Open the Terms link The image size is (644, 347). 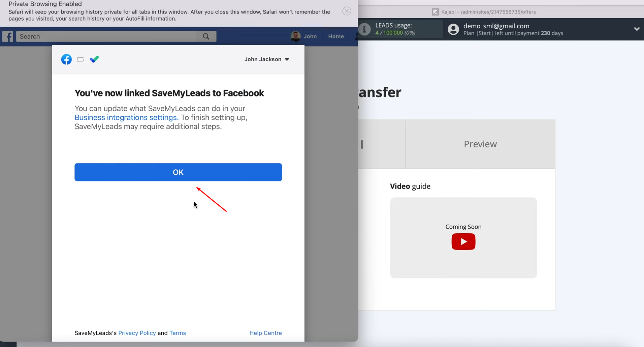point(178,333)
